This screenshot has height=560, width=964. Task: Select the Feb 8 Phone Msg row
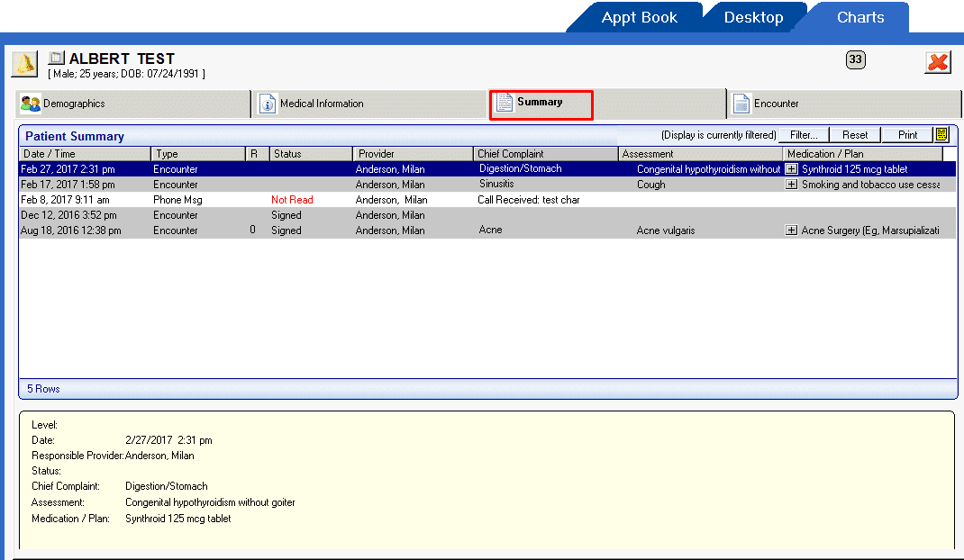[x=270, y=199]
